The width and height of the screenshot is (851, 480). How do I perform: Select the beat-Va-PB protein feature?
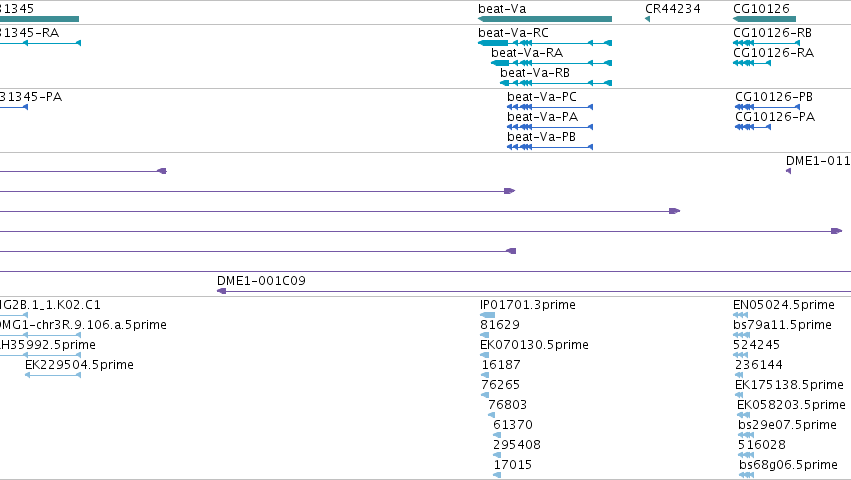click(550, 147)
